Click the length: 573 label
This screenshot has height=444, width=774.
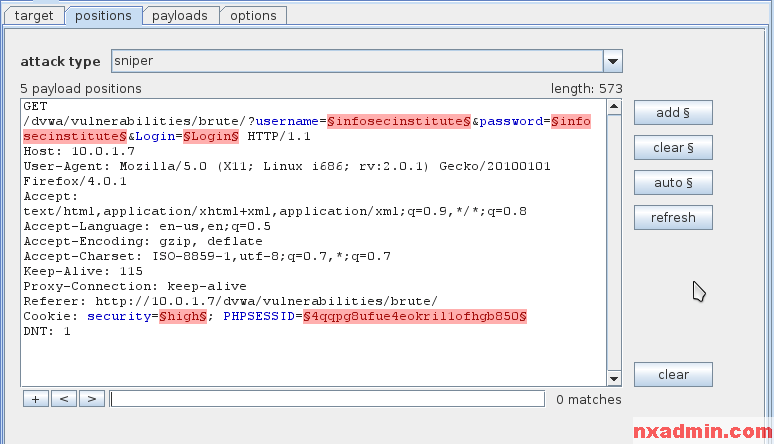(x=586, y=88)
